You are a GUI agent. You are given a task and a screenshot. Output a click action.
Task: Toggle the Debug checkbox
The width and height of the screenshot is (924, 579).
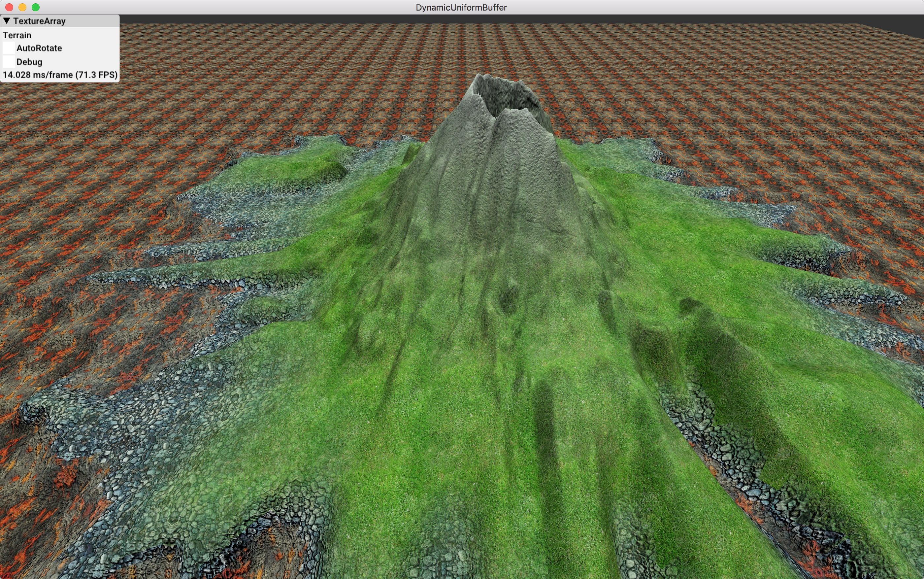point(9,62)
